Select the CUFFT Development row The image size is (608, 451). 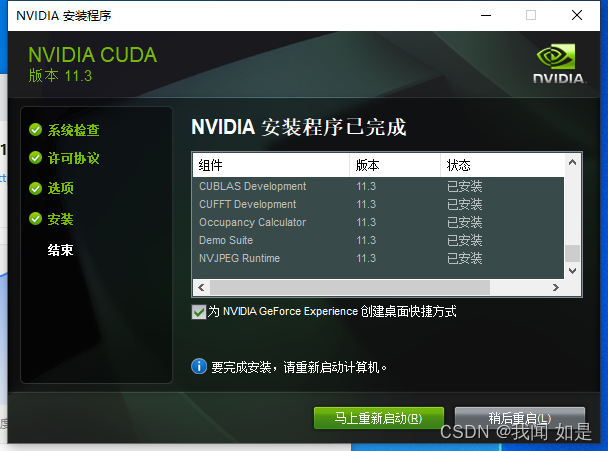378,204
